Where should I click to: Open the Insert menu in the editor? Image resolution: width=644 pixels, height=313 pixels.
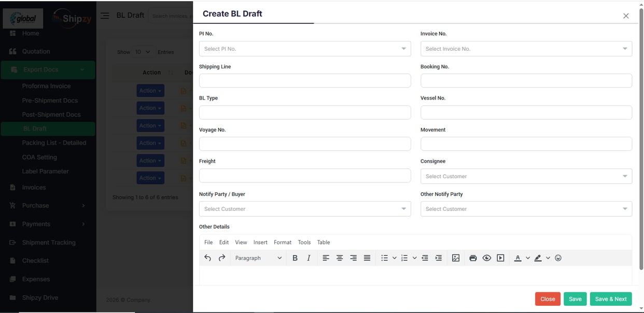[x=260, y=242]
